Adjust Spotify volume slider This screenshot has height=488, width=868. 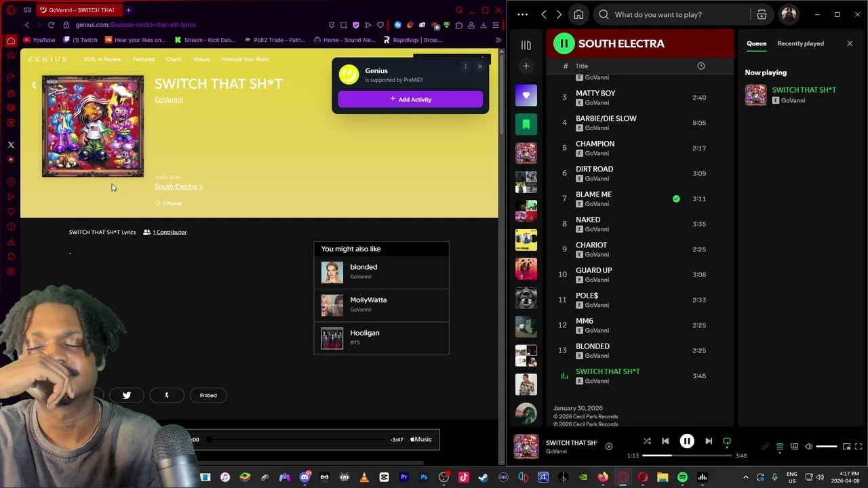826,447
